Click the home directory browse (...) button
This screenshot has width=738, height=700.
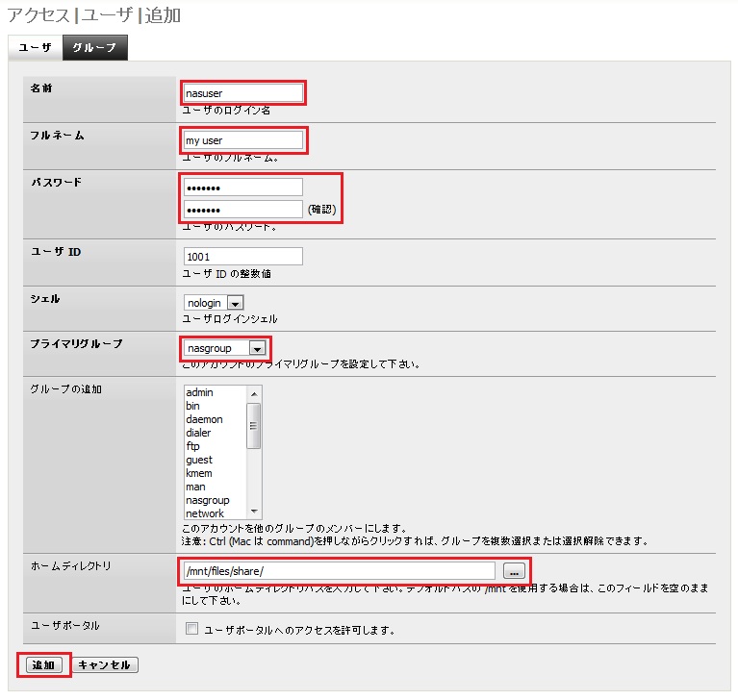513,570
